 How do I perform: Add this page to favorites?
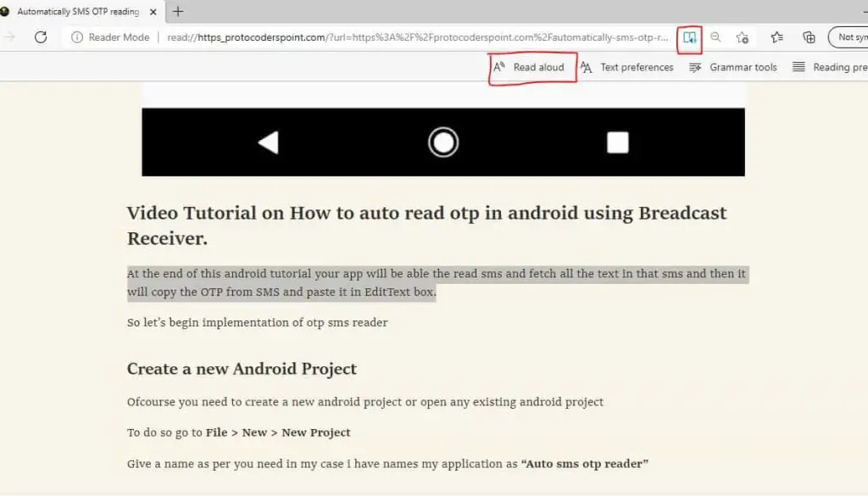[743, 37]
